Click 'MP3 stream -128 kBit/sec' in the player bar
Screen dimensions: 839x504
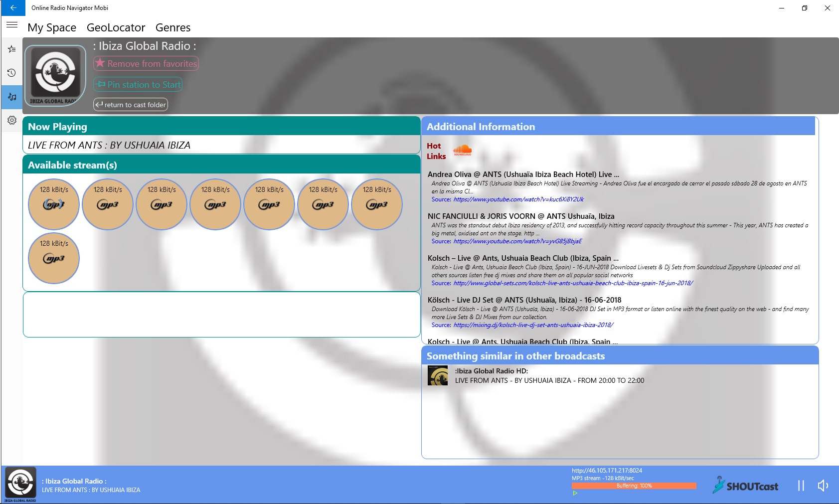(603, 478)
